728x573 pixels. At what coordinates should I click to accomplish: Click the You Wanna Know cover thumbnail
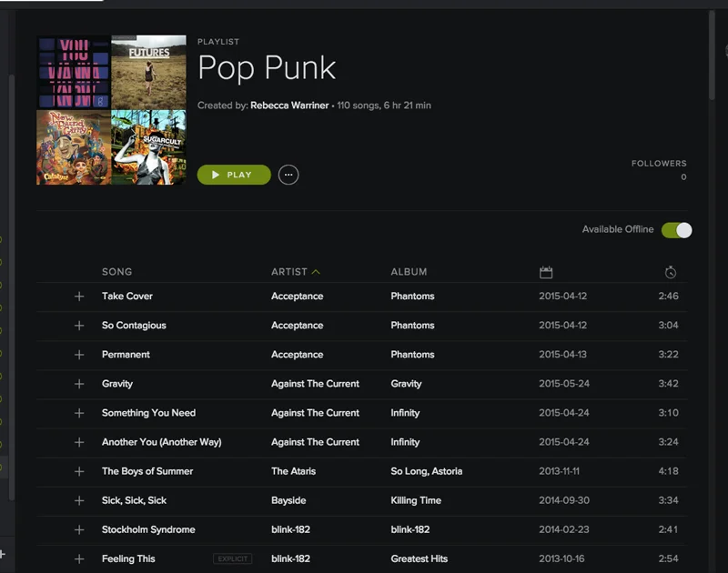click(x=74, y=73)
